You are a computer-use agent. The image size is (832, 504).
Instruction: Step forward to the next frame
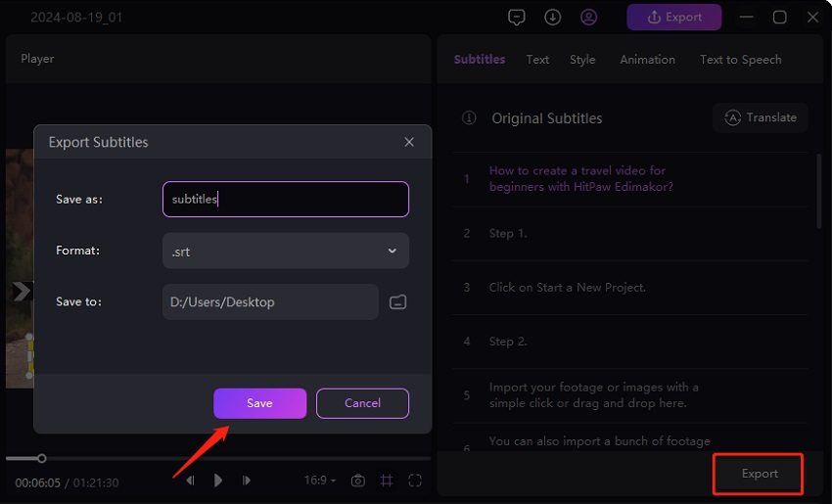[247, 481]
